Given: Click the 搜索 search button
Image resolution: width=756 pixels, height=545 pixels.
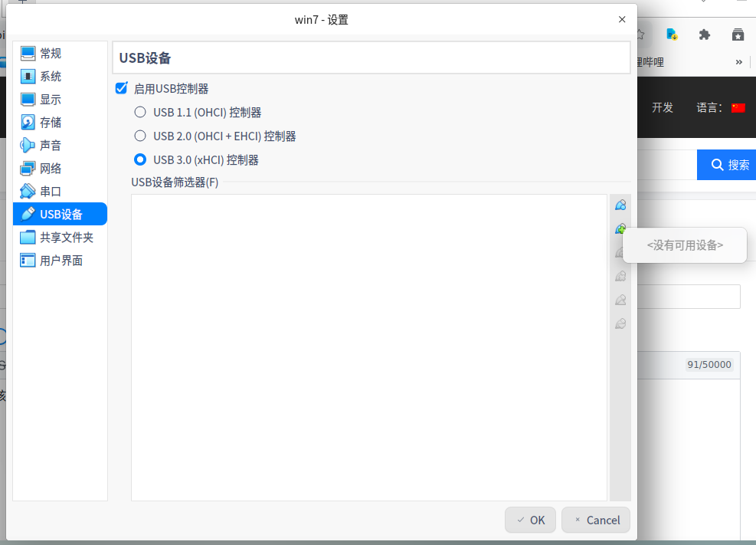Looking at the screenshot, I should tap(726, 165).
